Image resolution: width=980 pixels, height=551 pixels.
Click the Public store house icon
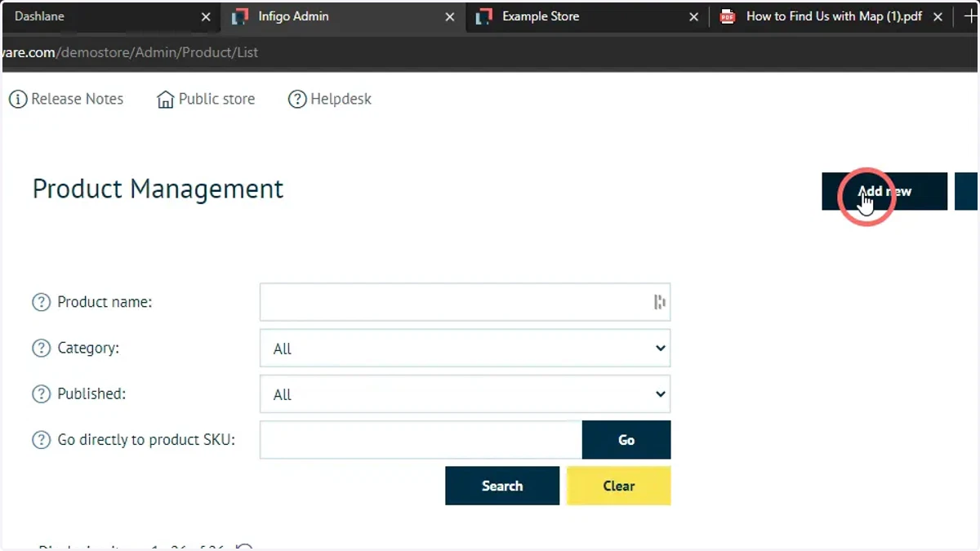(x=166, y=100)
